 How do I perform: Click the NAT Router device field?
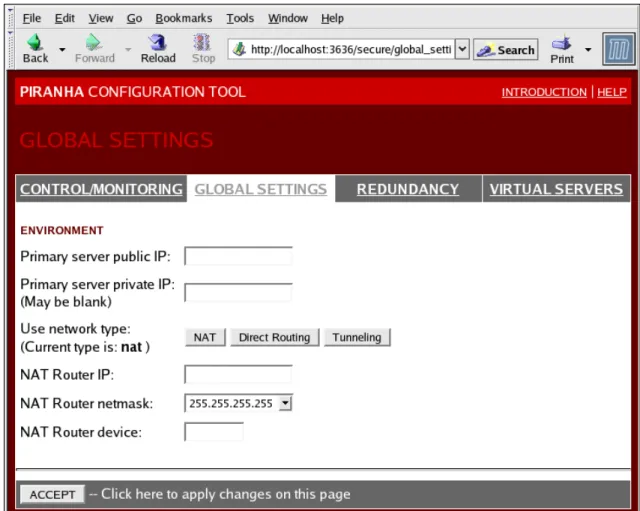click(x=214, y=432)
